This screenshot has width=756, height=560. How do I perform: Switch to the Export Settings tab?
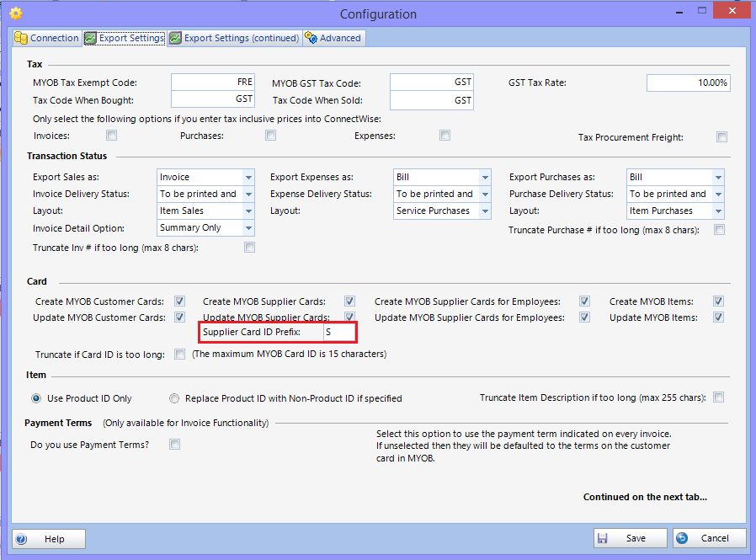(x=125, y=38)
